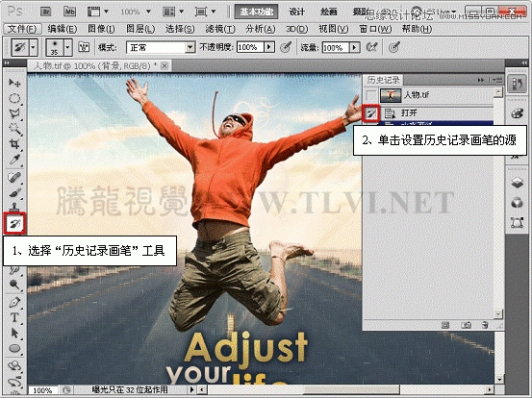Switch to 设计 workspace
The width and height of the screenshot is (532, 398).
(297, 12)
